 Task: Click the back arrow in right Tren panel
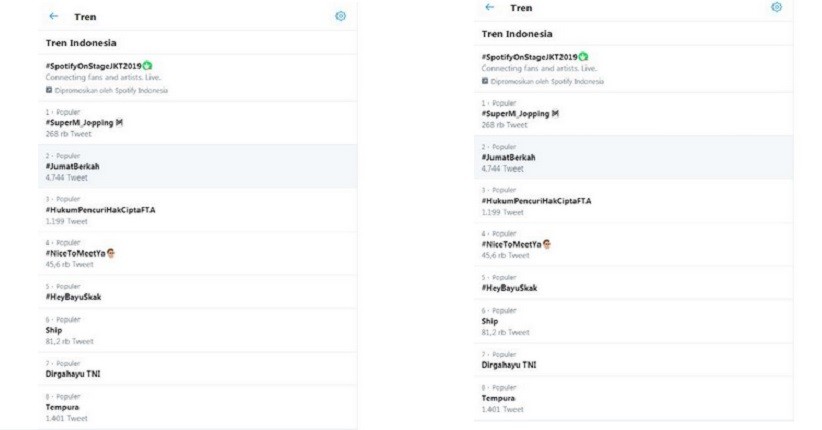tap(490, 7)
